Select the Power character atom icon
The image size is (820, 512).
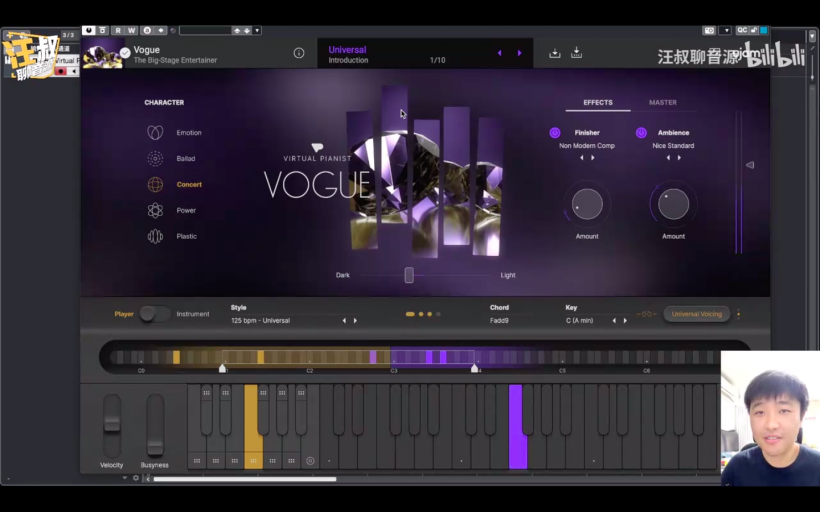click(x=155, y=210)
